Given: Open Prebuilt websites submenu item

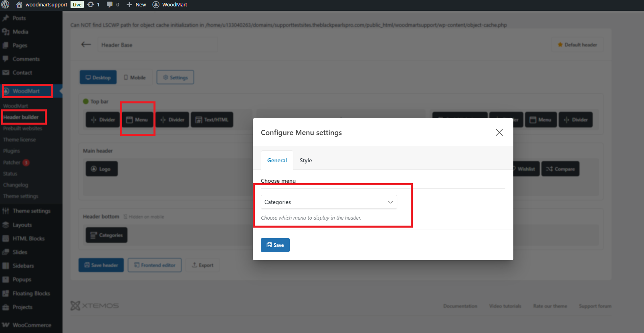Looking at the screenshot, I should pos(22,128).
